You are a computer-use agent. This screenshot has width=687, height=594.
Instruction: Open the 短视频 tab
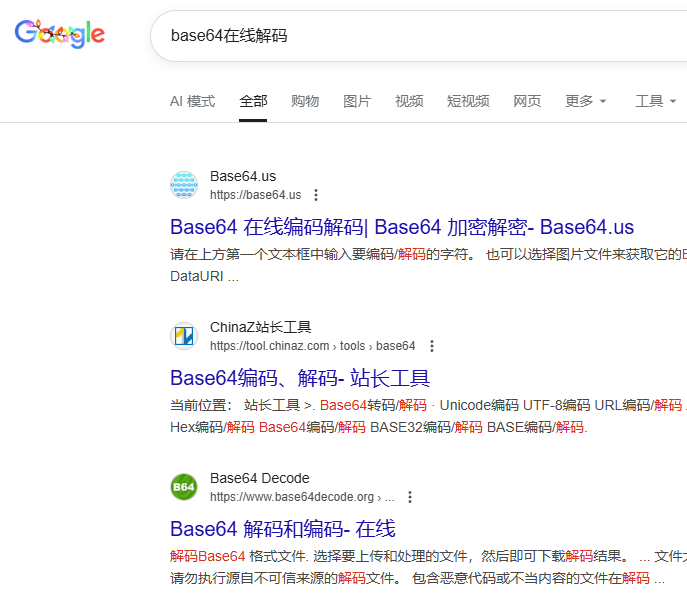click(x=468, y=101)
